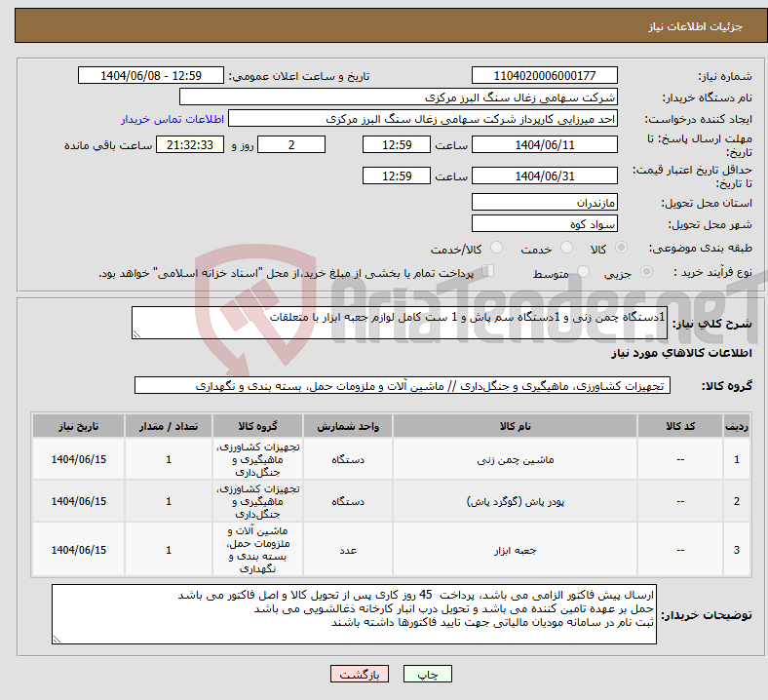Click the تاریخ نیاز column header
This screenshot has height=700, width=768.
78,426
